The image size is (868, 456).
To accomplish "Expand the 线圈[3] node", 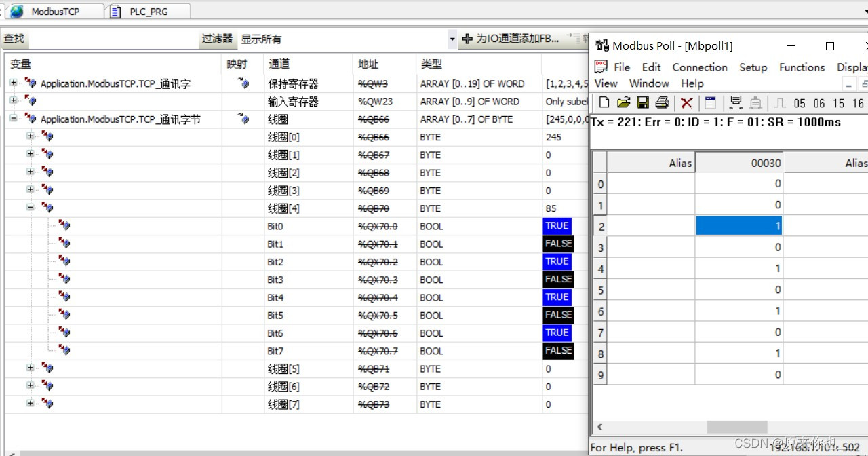I will point(31,189).
